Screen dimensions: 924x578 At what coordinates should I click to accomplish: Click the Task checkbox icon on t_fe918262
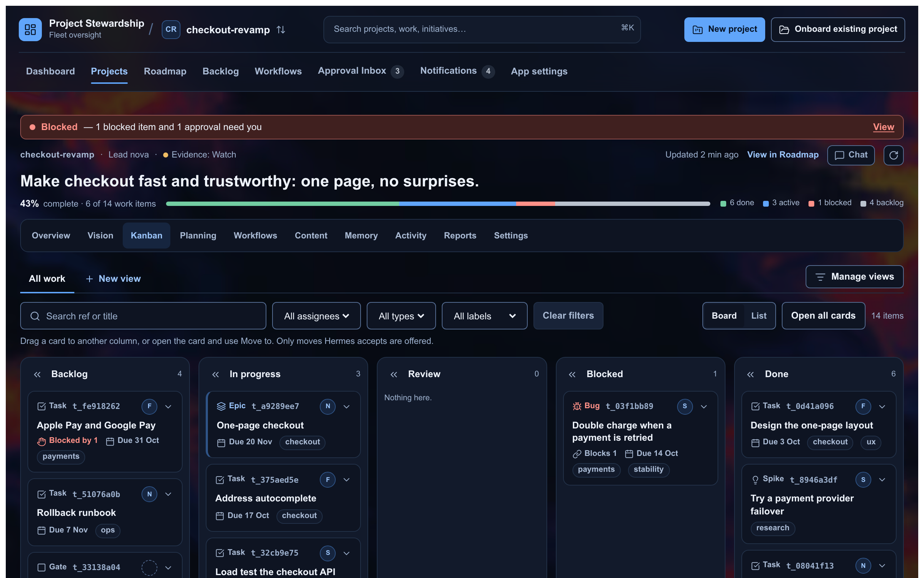(42, 406)
